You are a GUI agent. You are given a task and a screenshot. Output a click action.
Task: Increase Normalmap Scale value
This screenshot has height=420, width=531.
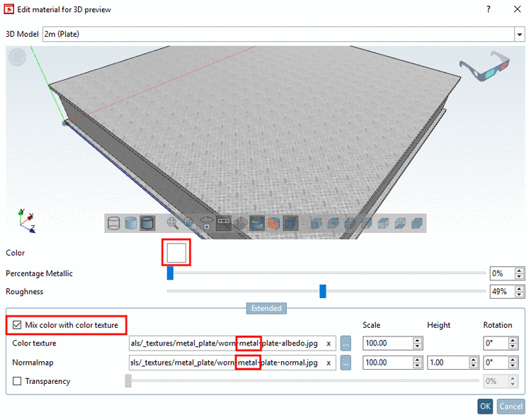coord(418,360)
